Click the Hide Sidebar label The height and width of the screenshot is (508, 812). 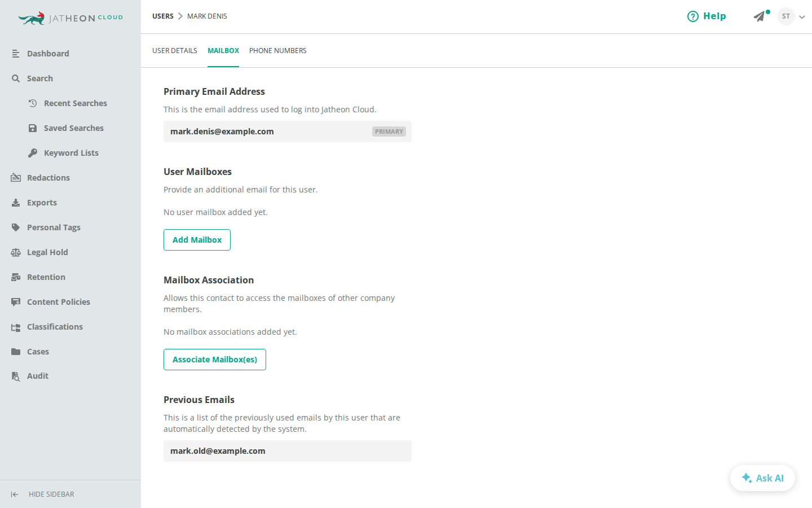pos(51,494)
